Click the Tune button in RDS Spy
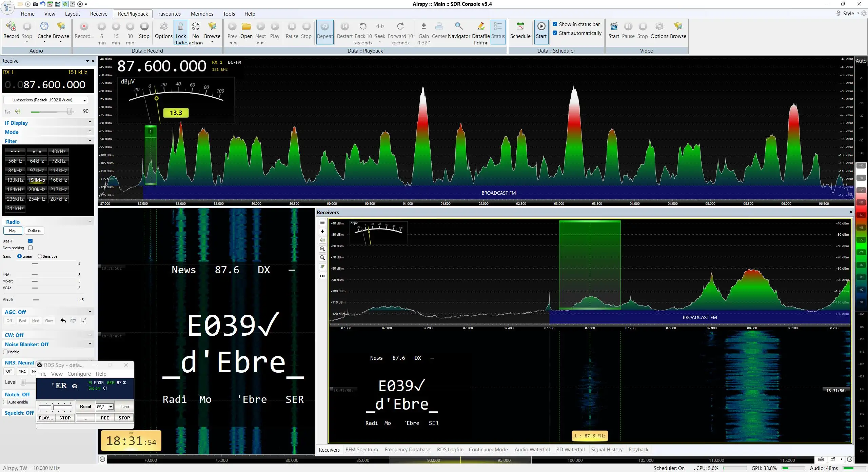The width and height of the screenshot is (868, 472). point(124,407)
